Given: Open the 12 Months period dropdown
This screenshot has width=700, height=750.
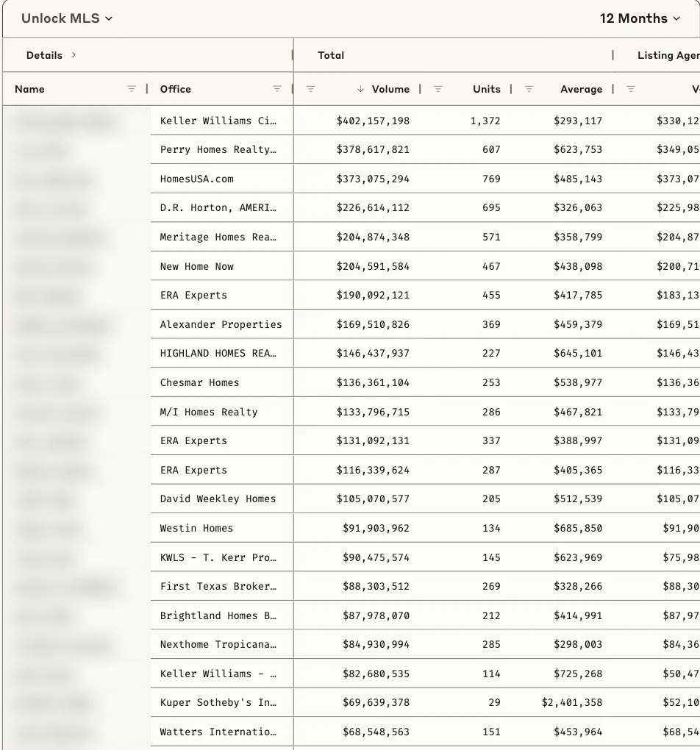Looking at the screenshot, I should (x=640, y=18).
